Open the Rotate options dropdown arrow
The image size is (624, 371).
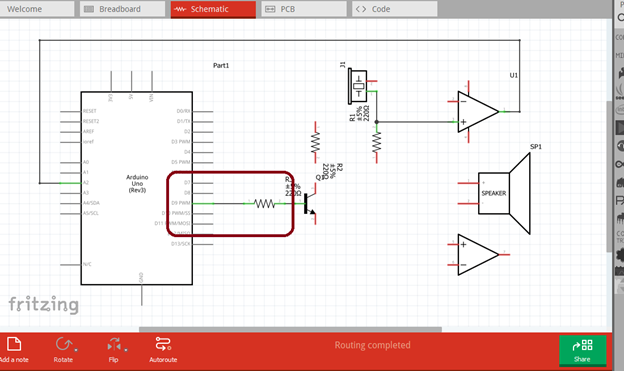(x=76, y=350)
